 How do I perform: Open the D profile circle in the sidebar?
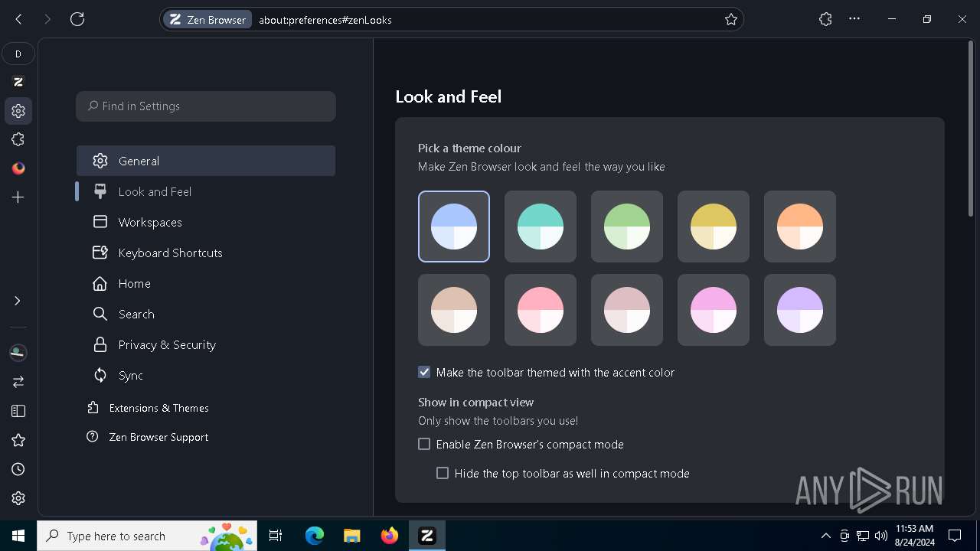18,54
